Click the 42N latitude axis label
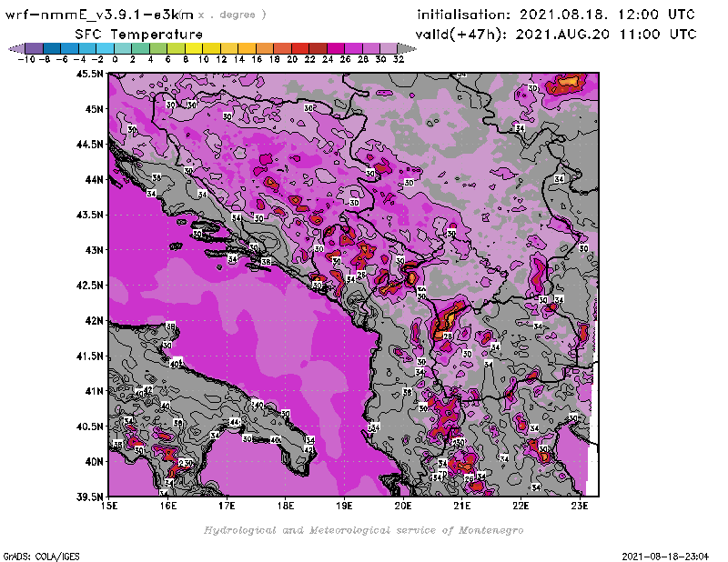728x562 pixels. point(93,320)
